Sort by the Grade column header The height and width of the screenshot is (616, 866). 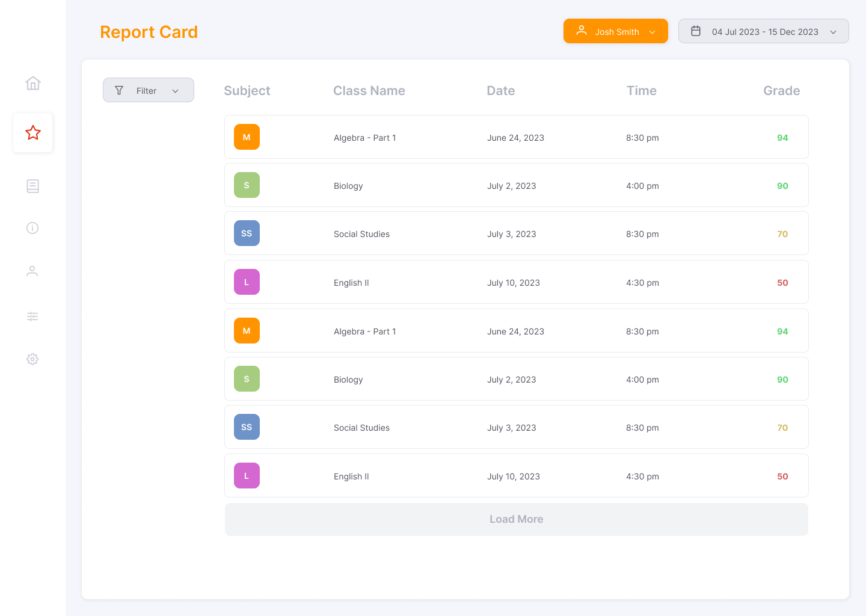coord(781,90)
